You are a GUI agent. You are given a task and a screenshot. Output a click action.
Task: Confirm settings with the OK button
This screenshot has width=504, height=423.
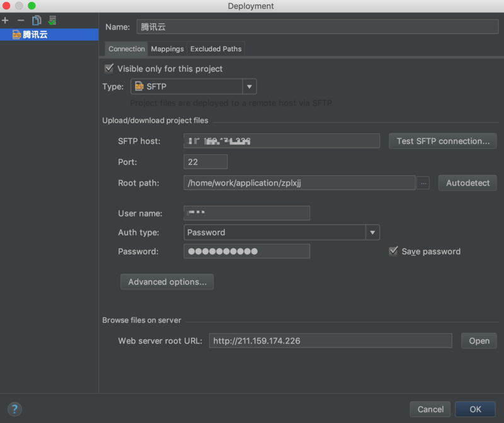coord(475,409)
